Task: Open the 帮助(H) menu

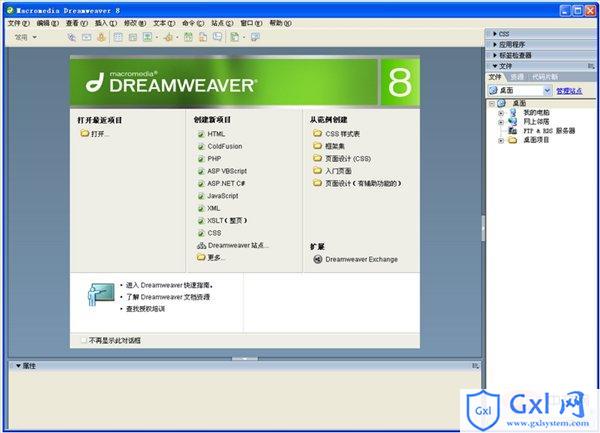Action: (280, 23)
